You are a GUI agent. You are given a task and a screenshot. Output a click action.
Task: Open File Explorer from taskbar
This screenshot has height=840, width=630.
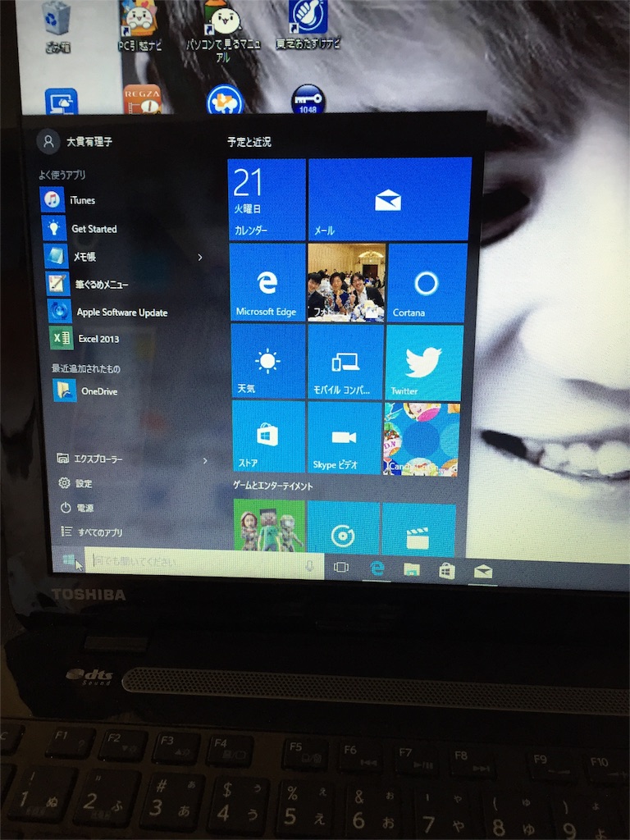click(412, 569)
